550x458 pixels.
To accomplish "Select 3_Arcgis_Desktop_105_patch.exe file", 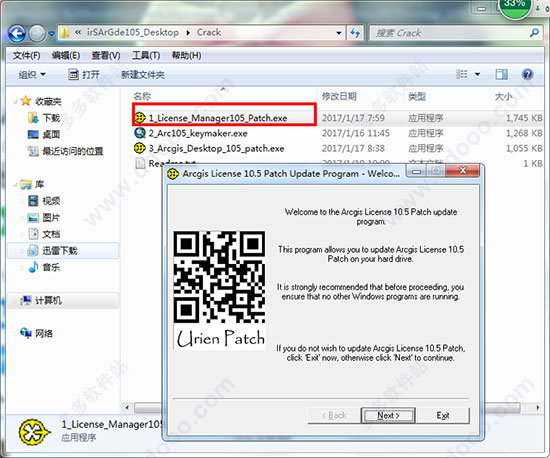I will pyautogui.click(x=216, y=148).
